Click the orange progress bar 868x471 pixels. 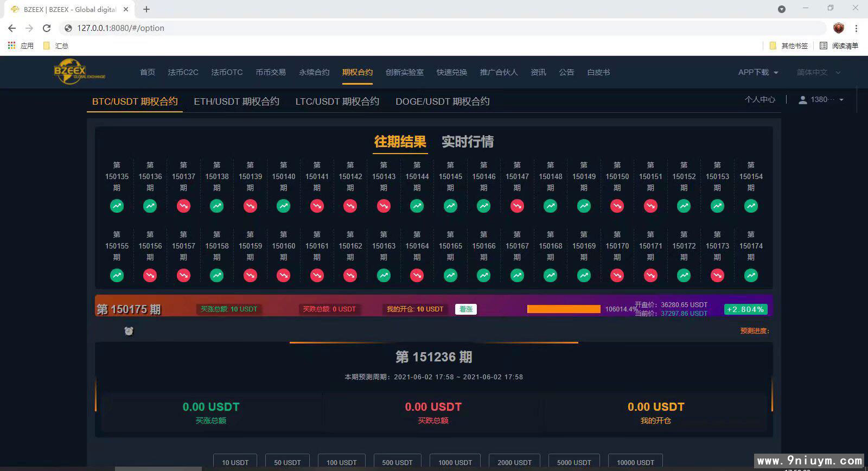coord(564,309)
